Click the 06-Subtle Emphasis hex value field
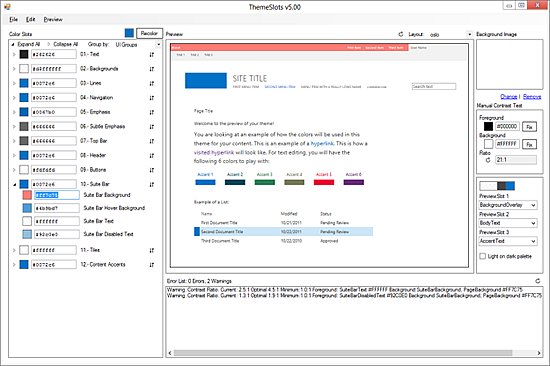This screenshot has height=366, width=550. 54,127
